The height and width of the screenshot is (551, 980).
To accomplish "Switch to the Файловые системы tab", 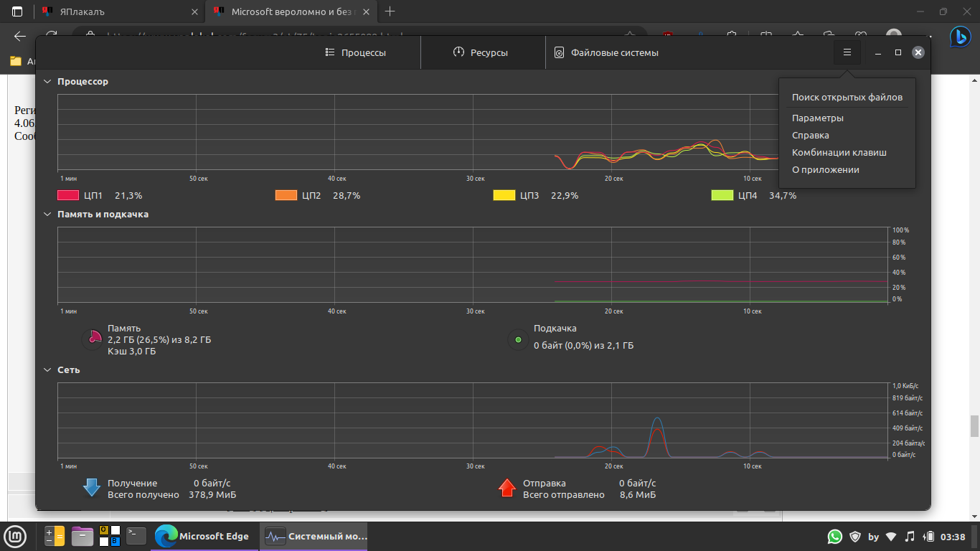I will [606, 52].
